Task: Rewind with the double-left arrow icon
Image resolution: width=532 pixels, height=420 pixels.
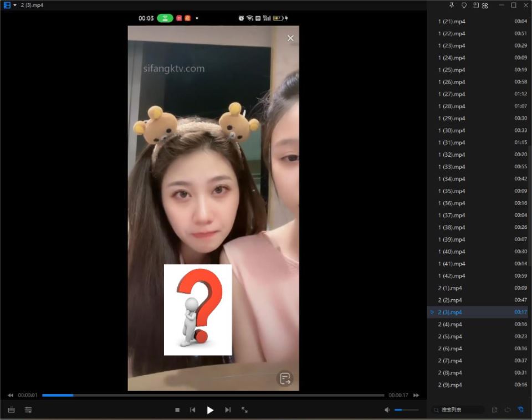Action: (x=11, y=395)
